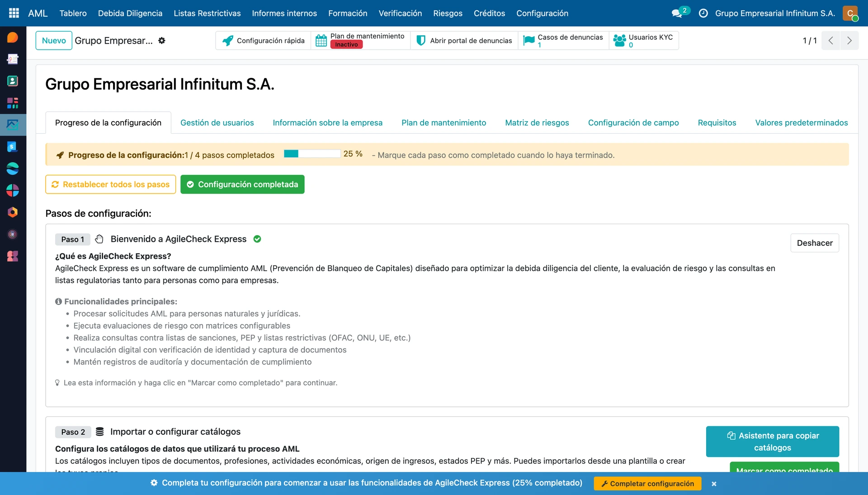Click Abrir portal de denuncias
Screen dimensions: 868x495
464,41
